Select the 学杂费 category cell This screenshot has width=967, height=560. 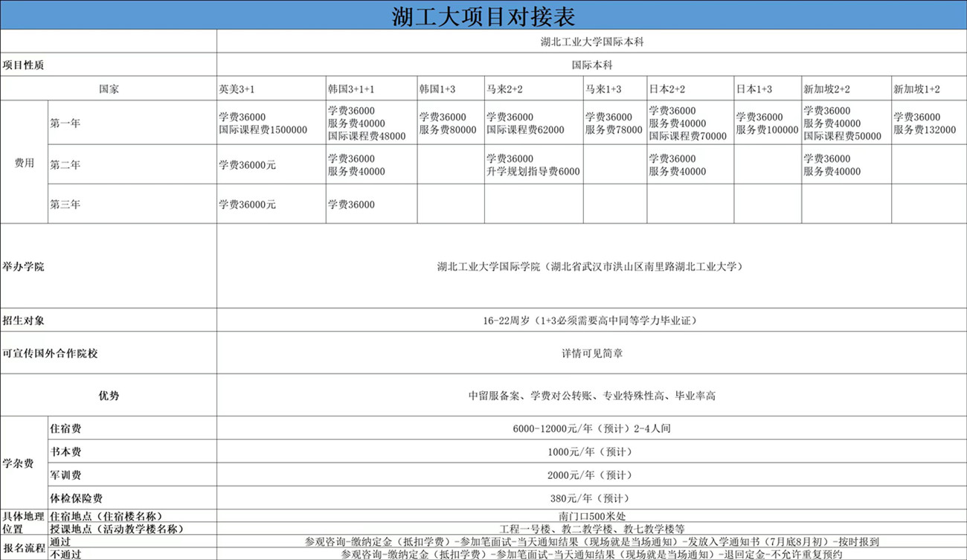tap(24, 463)
